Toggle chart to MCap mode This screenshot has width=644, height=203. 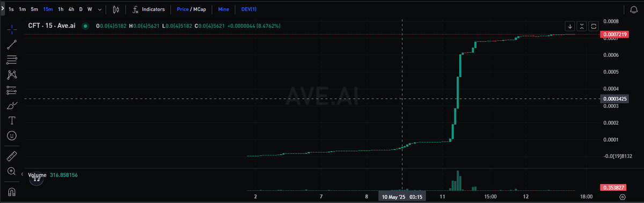pos(200,10)
